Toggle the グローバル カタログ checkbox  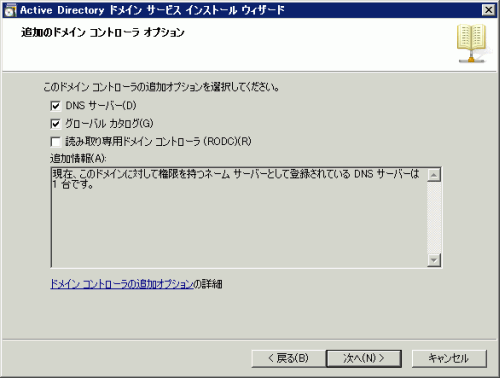(x=55, y=124)
